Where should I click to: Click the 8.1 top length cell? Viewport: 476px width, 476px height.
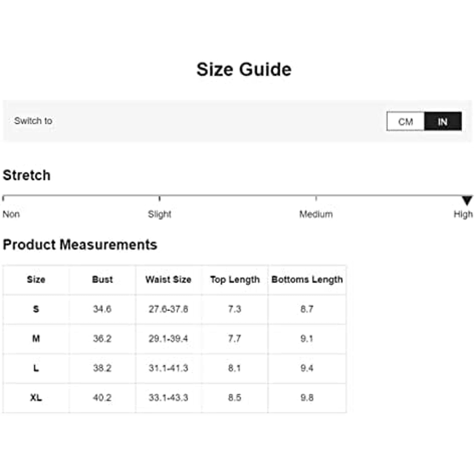[235, 368]
